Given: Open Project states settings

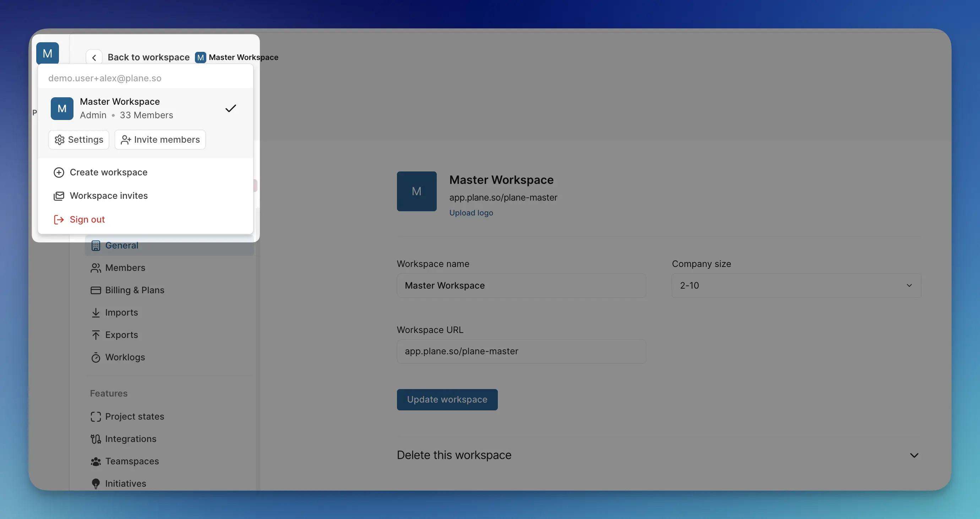Looking at the screenshot, I should coord(134,416).
